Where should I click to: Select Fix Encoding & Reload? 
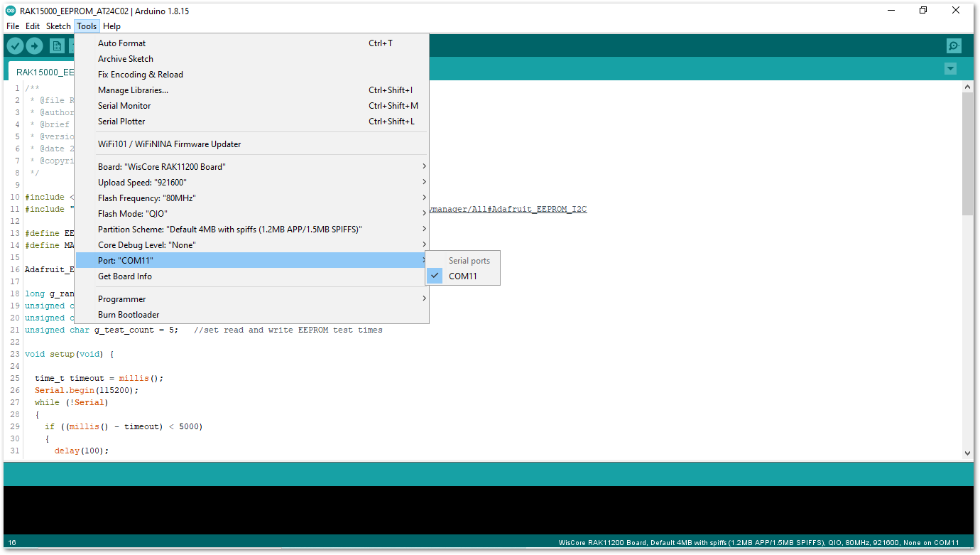pos(252,75)
